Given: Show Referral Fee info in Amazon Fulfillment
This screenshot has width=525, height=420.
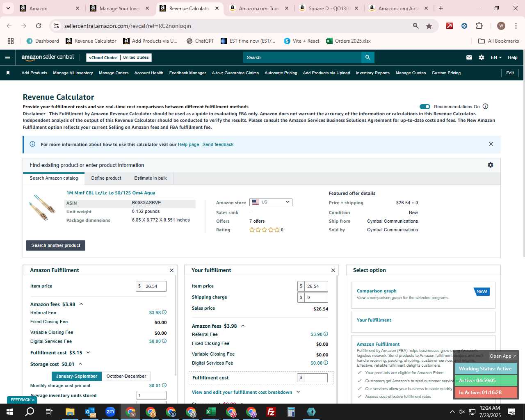Looking at the screenshot, I should (x=164, y=313).
